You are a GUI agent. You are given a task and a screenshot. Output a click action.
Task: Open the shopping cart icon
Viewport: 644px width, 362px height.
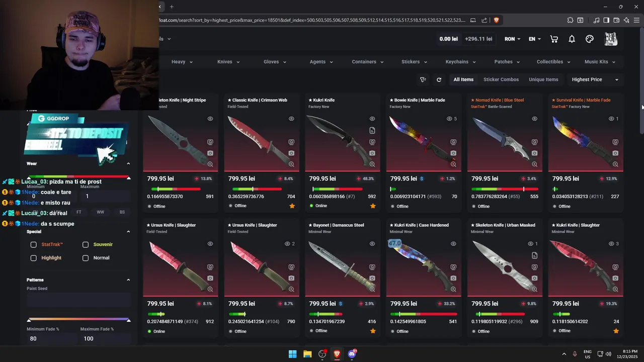pyautogui.click(x=554, y=39)
